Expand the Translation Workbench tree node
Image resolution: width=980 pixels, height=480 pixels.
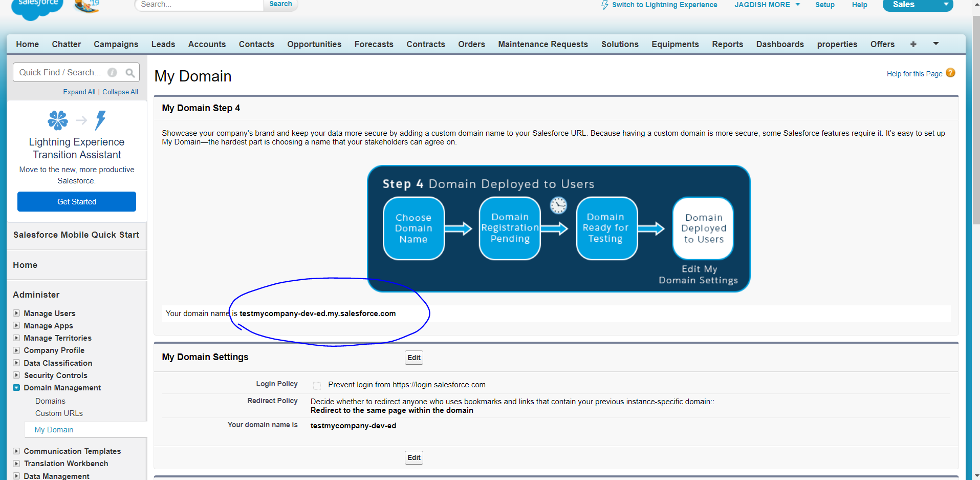point(16,463)
